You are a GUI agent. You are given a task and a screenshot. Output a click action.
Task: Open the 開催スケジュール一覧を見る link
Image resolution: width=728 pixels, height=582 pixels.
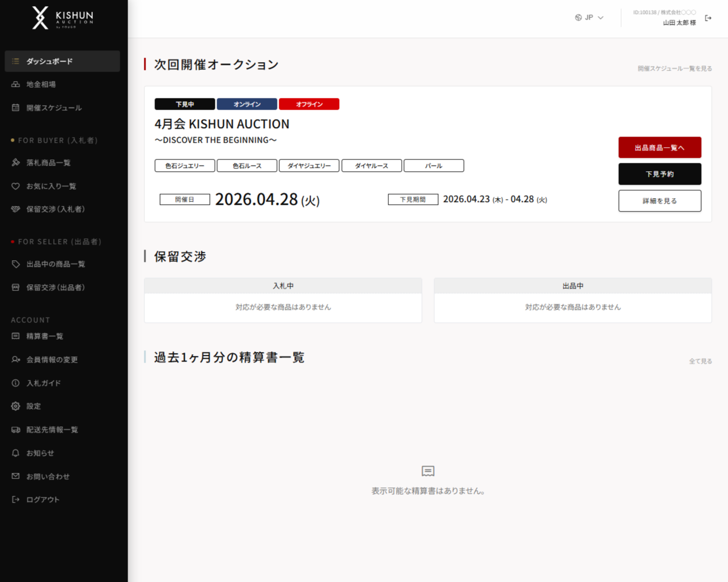pyautogui.click(x=674, y=69)
